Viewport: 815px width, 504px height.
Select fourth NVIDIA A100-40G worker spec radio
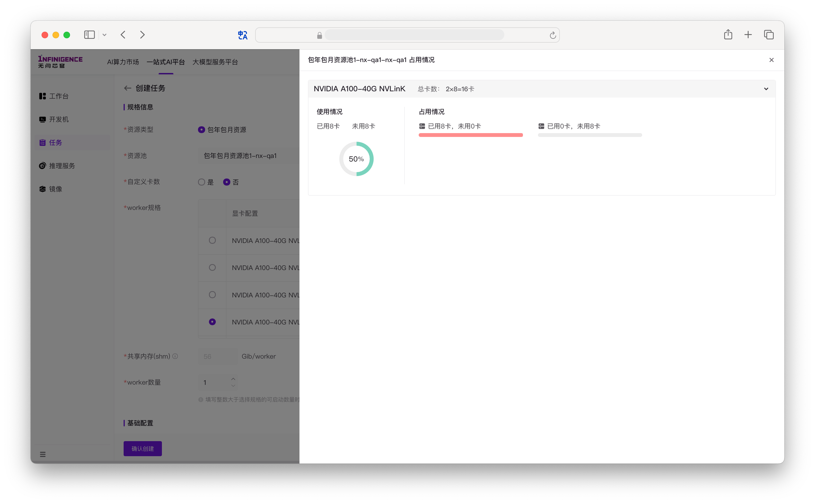(212, 322)
